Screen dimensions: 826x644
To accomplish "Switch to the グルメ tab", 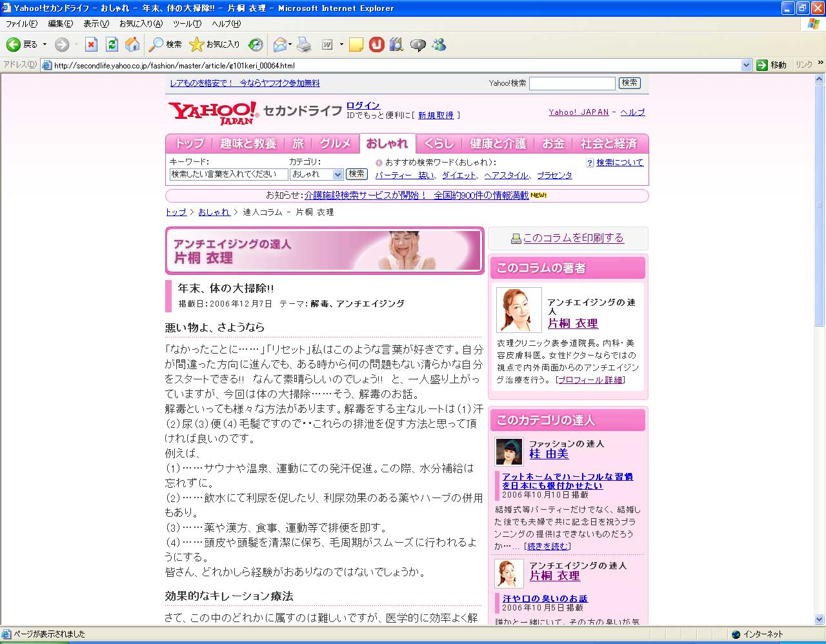I will tap(335, 143).
